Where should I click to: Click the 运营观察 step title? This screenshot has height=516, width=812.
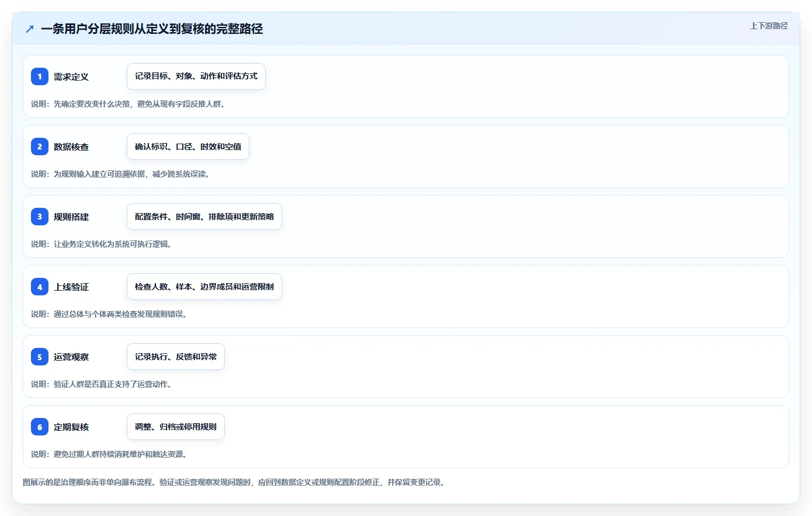[71, 357]
